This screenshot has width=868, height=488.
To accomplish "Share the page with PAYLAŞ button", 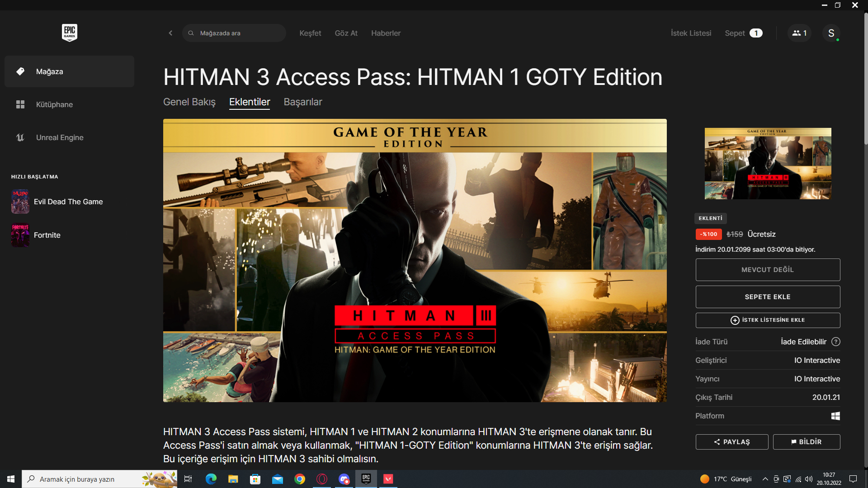I will [x=731, y=442].
